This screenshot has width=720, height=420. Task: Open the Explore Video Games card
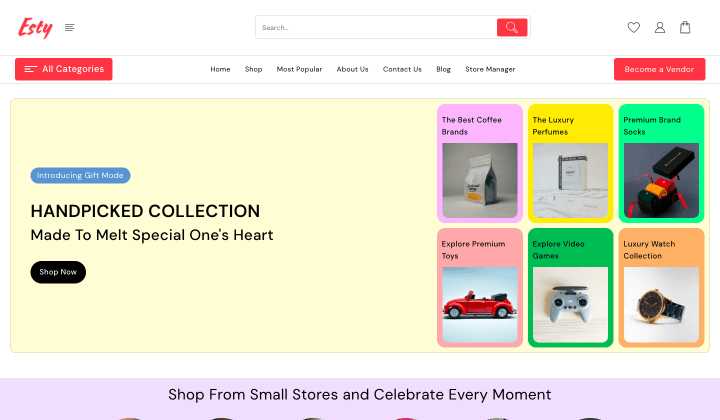point(570,287)
